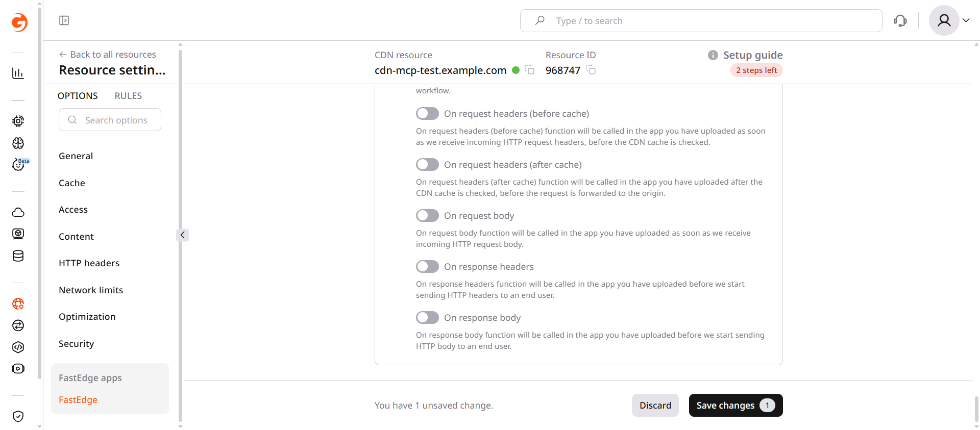
Task: Click the magnifier icon in Search options
Action: coord(72,120)
